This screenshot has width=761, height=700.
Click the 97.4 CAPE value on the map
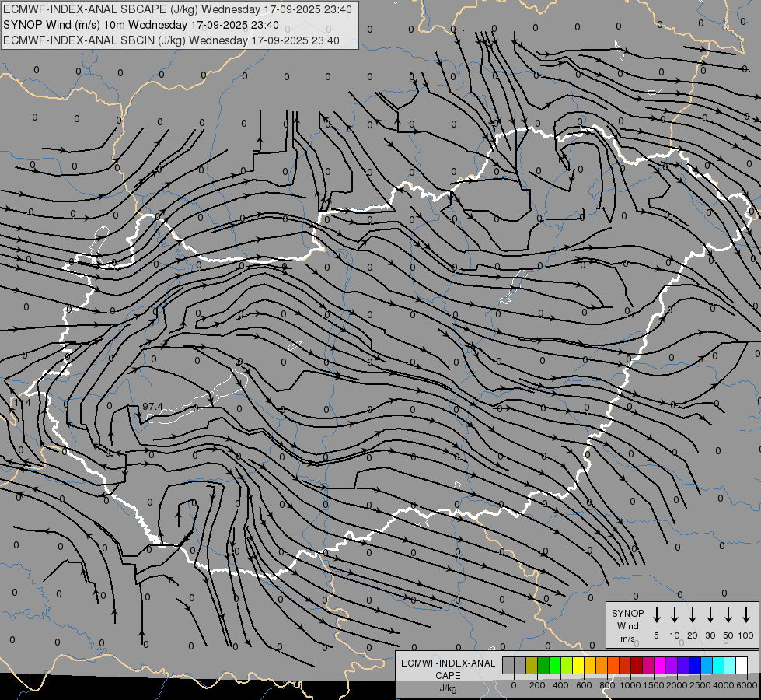point(152,406)
